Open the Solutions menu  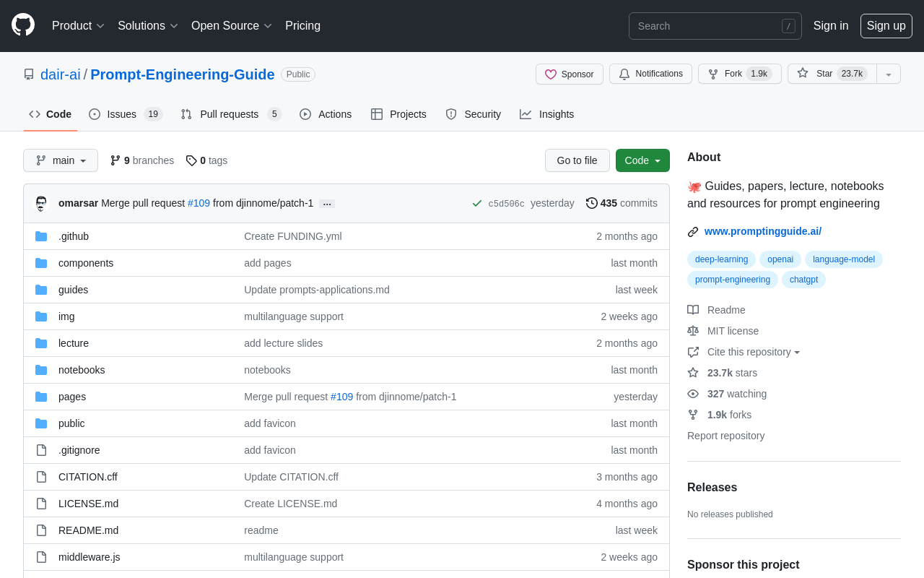click(x=147, y=26)
